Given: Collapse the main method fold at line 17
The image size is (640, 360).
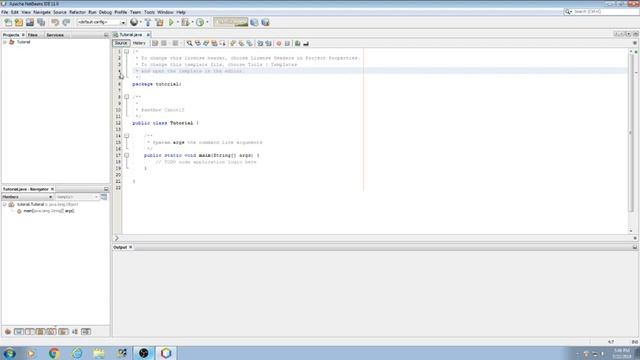Looking at the screenshot, I should (x=127, y=155).
